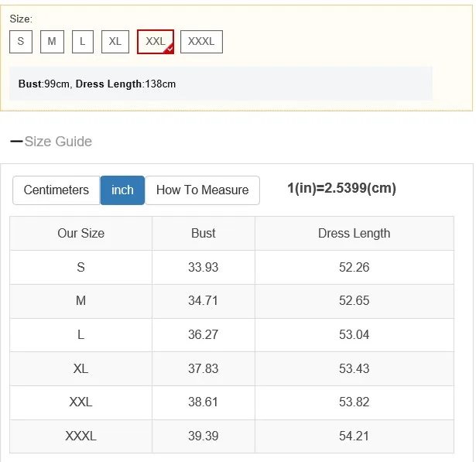Select bust value 36.27
The image size is (476, 462).
(x=203, y=335)
